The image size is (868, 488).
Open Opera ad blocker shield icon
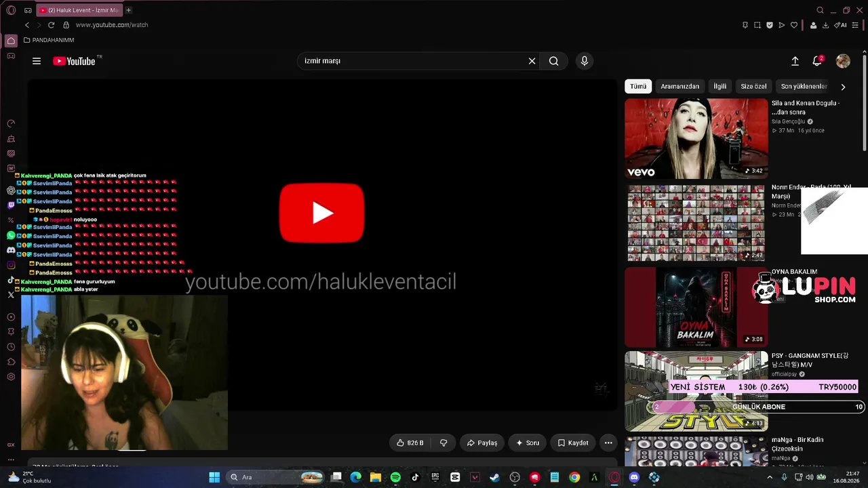pos(770,25)
